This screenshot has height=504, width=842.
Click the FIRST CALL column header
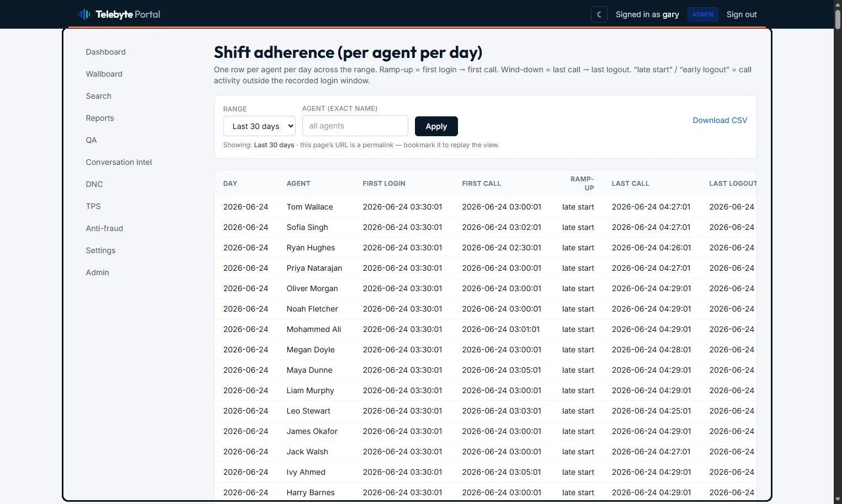pyautogui.click(x=482, y=184)
